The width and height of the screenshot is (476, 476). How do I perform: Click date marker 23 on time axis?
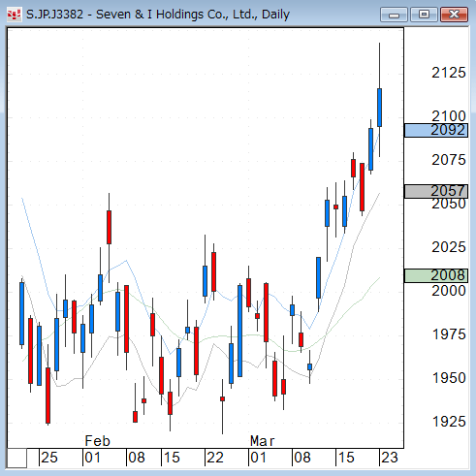click(390, 458)
